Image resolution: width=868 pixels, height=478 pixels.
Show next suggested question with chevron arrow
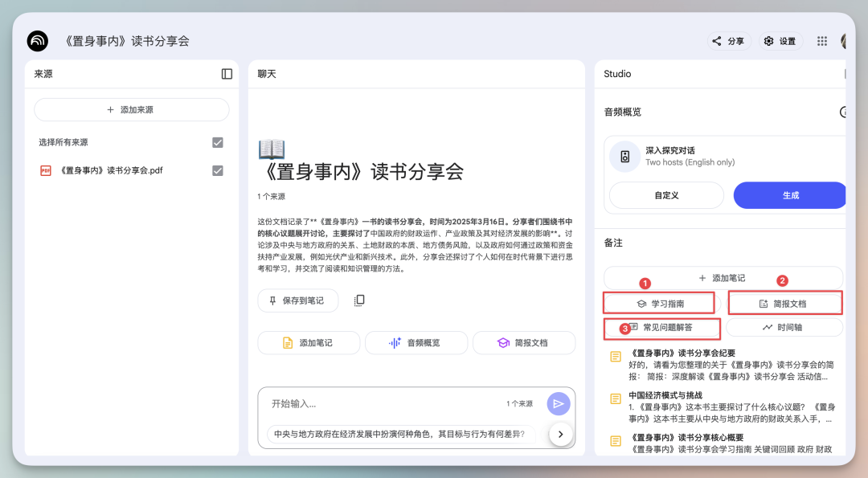pos(561,435)
